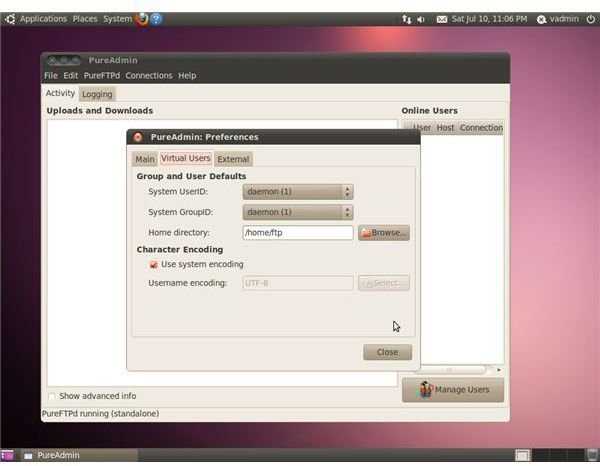Screen dimensions: 600x466
Task: Open the mail envelope indicator
Action: pos(442,19)
